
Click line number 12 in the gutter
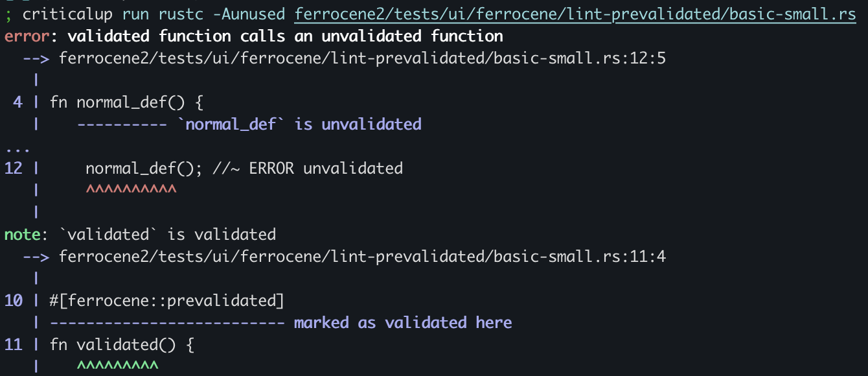(x=14, y=169)
